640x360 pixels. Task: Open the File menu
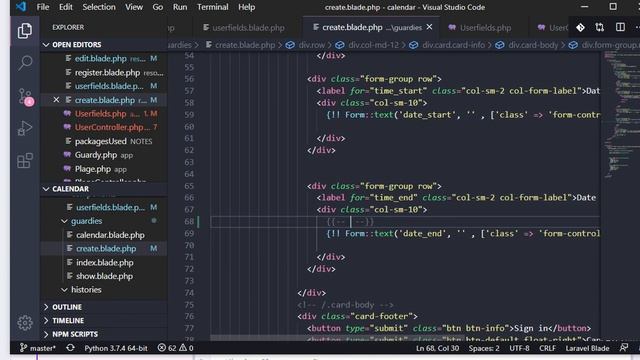coord(42,7)
